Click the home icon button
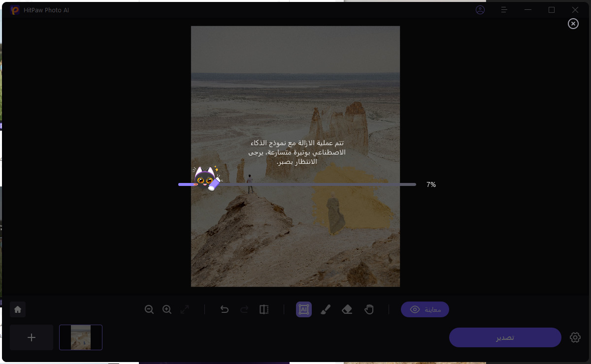The height and width of the screenshot is (364, 591). [18, 309]
